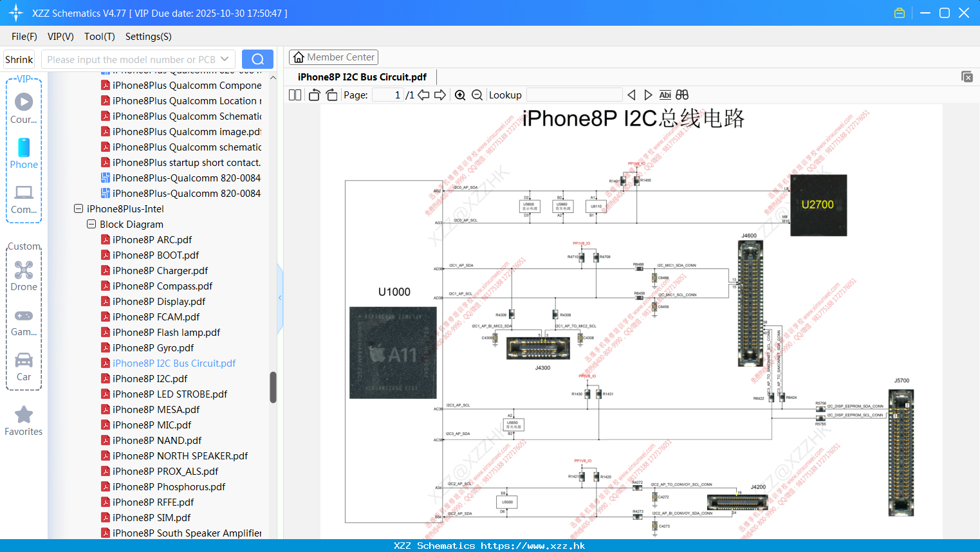Open iPhone8P BOOT.pdf
The height and width of the screenshot is (552, 980).
[156, 255]
